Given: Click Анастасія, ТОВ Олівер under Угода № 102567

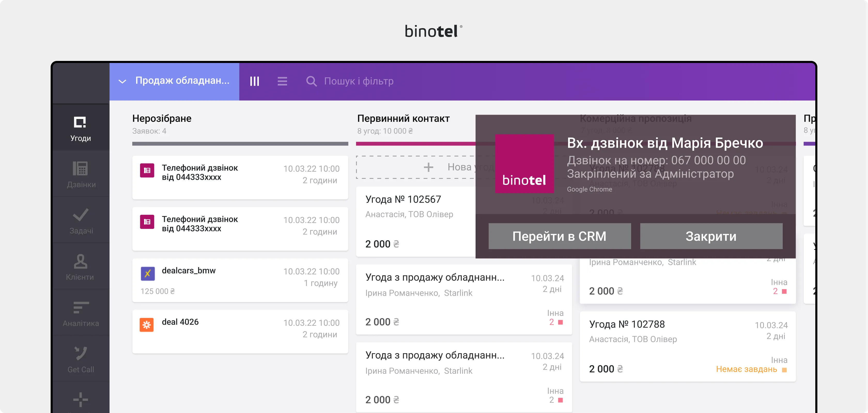Looking at the screenshot, I should click(409, 215).
